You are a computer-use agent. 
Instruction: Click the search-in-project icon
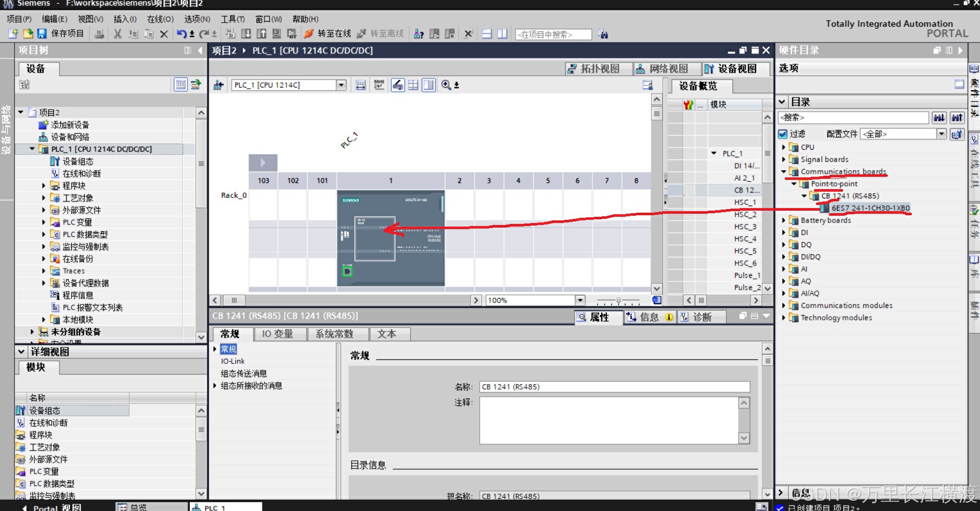(603, 34)
